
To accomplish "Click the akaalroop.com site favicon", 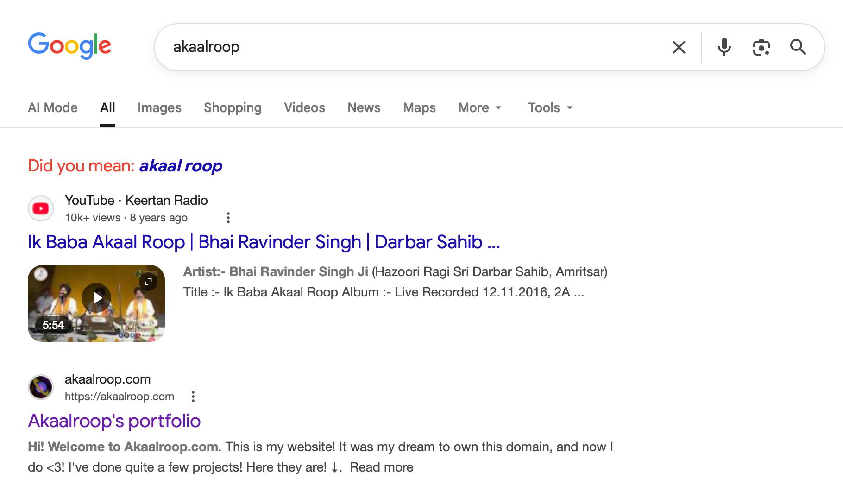I will point(41,387).
